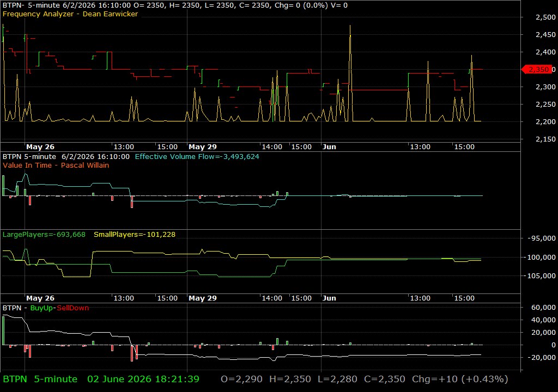Click the 'SmallPlayers=-101,228' label
Image resolution: width=558 pixels, height=392 pixels.
click(135, 235)
